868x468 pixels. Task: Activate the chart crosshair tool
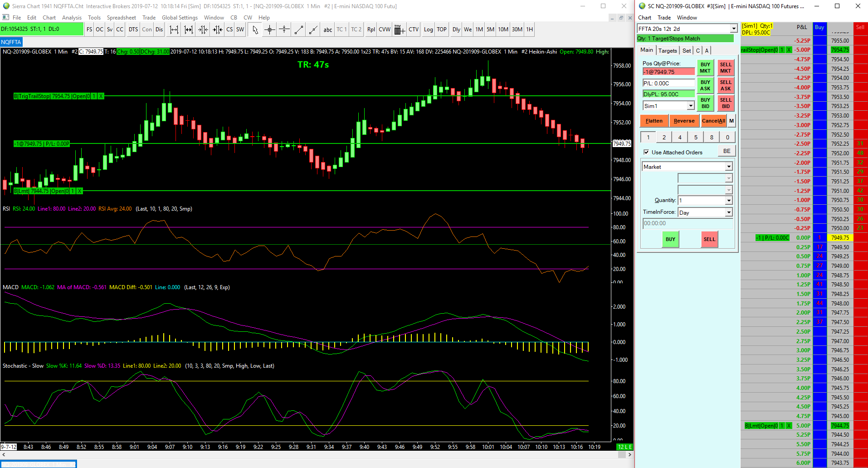269,30
